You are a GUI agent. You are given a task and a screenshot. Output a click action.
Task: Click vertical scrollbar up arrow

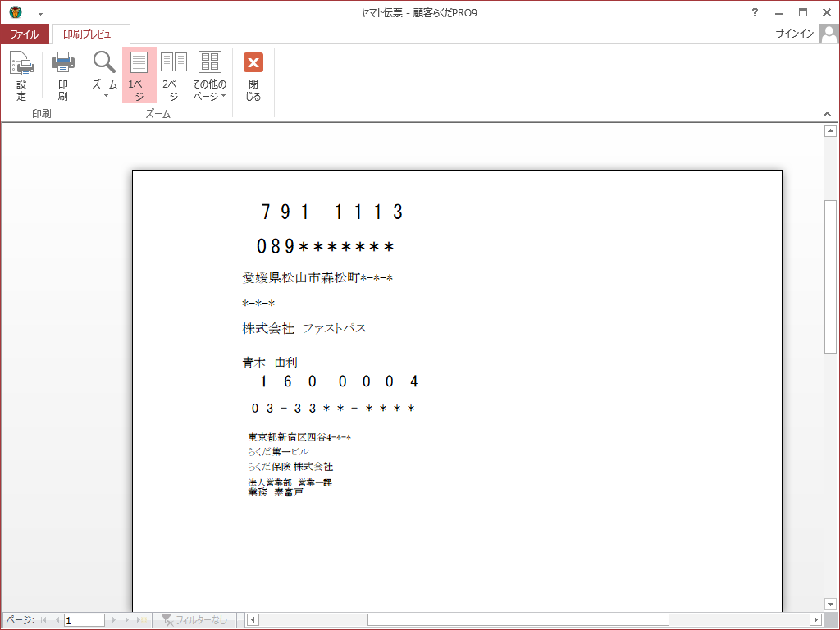[830, 130]
